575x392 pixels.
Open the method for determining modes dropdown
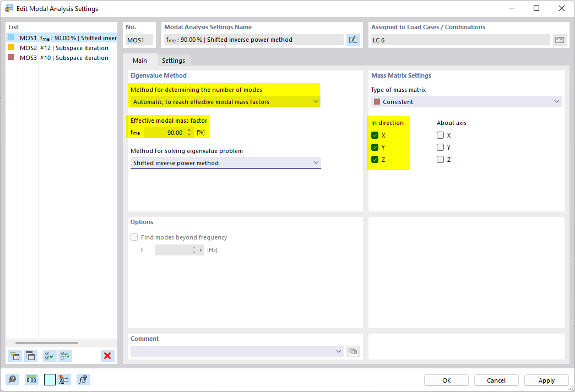pyautogui.click(x=316, y=101)
